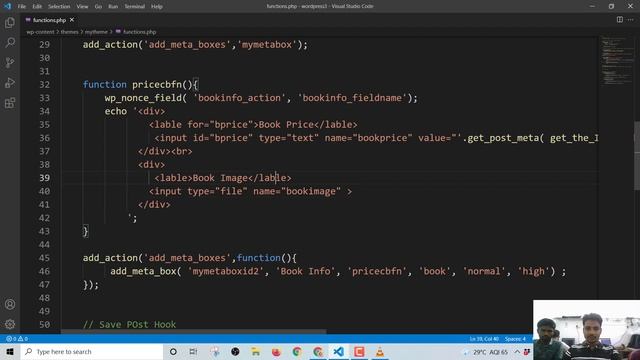Open the Terminal menu

(135, 7)
